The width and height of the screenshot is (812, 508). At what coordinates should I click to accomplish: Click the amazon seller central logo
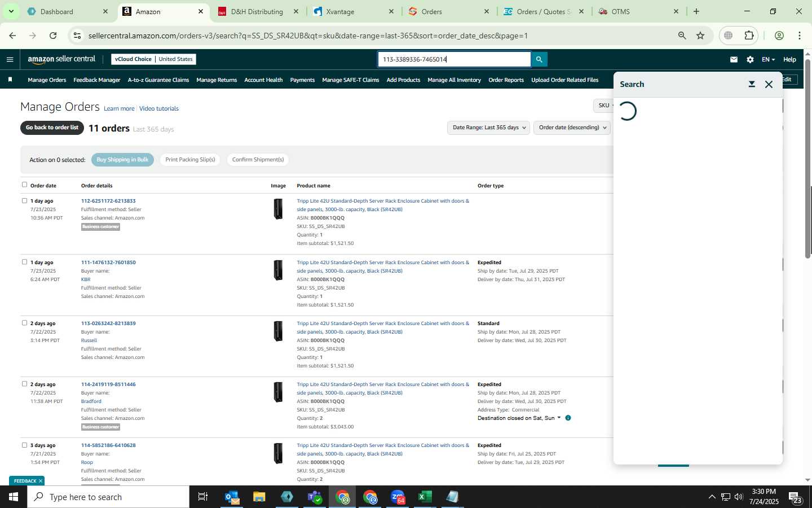tap(61, 59)
